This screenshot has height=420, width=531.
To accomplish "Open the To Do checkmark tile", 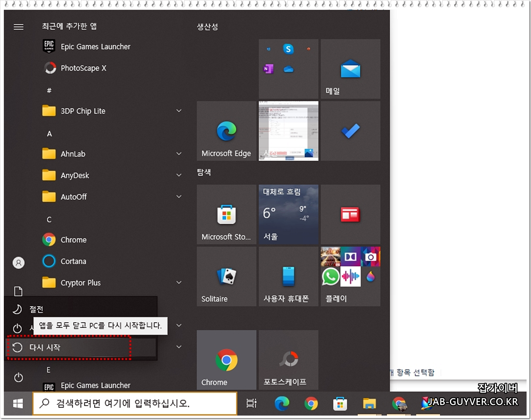I will pyautogui.click(x=350, y=131).
